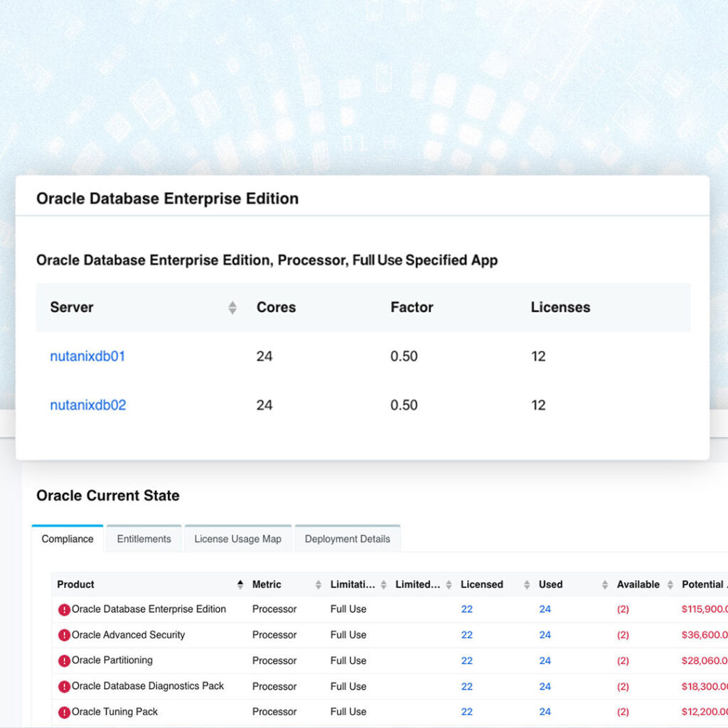Select the Cores value 24 for nutanixdb01
The height and width of the screenshot is (728, 728).
pos(264,356)
